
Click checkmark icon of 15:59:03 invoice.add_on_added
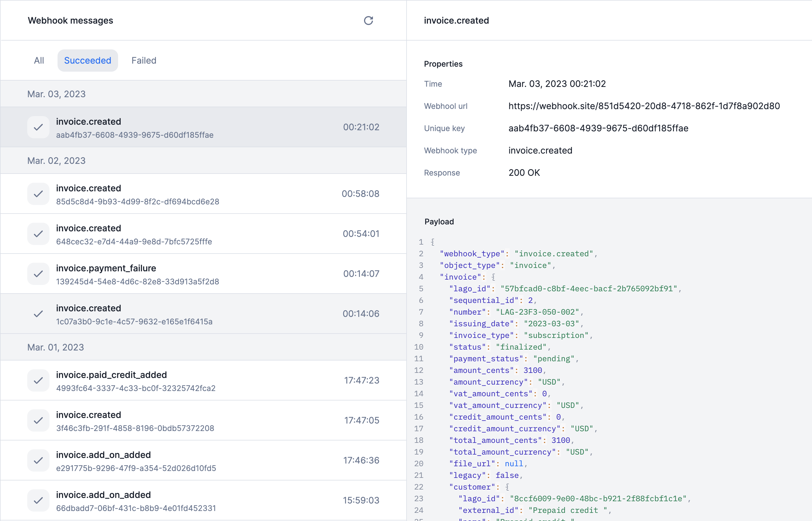coord(38,500)
